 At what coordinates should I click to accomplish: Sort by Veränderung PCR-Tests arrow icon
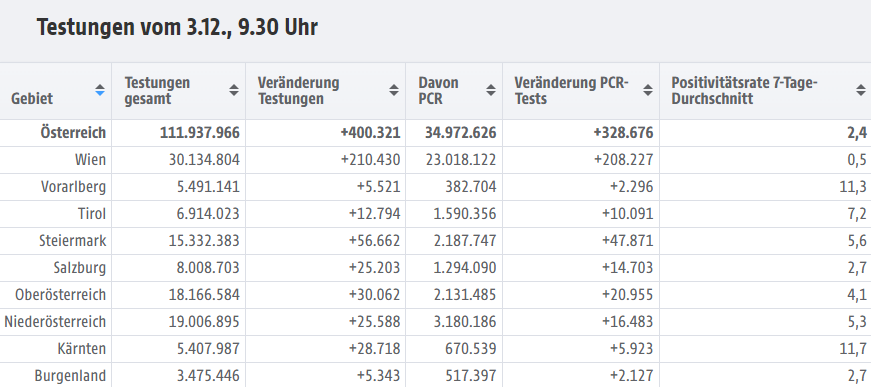point(648,90)
